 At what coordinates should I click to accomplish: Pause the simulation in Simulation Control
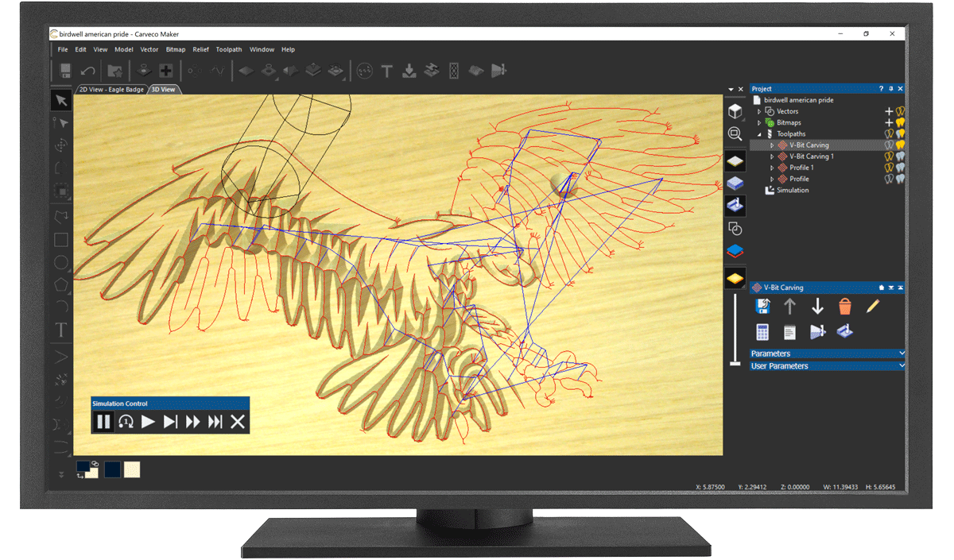coord(103,422)
